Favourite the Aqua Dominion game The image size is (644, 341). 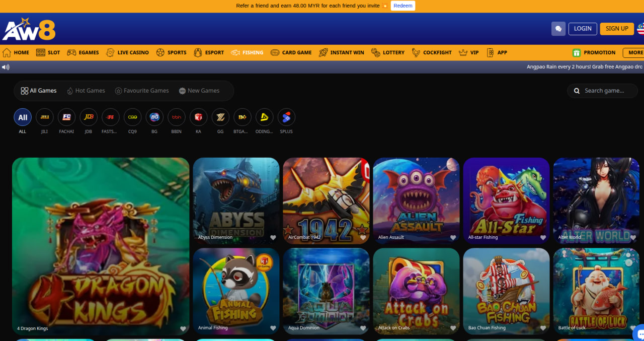tap(363, 328)
